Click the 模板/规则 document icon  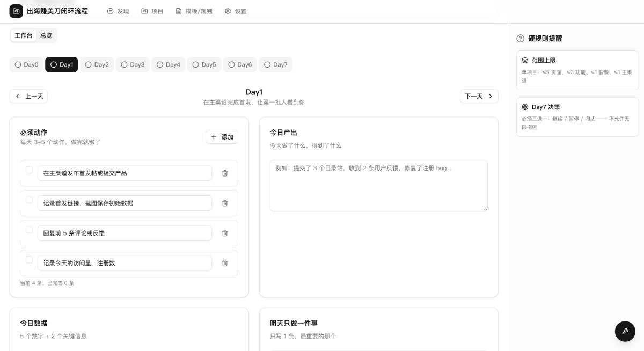178,11
